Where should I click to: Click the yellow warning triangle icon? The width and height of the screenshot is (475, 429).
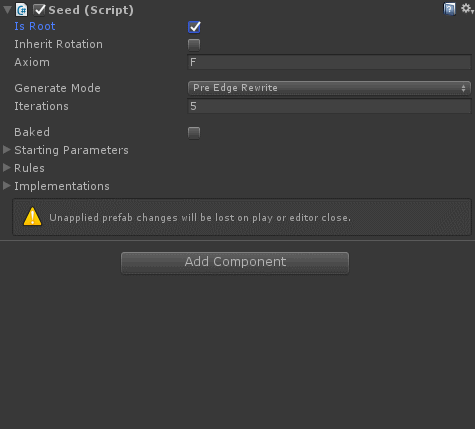point(32,217)
